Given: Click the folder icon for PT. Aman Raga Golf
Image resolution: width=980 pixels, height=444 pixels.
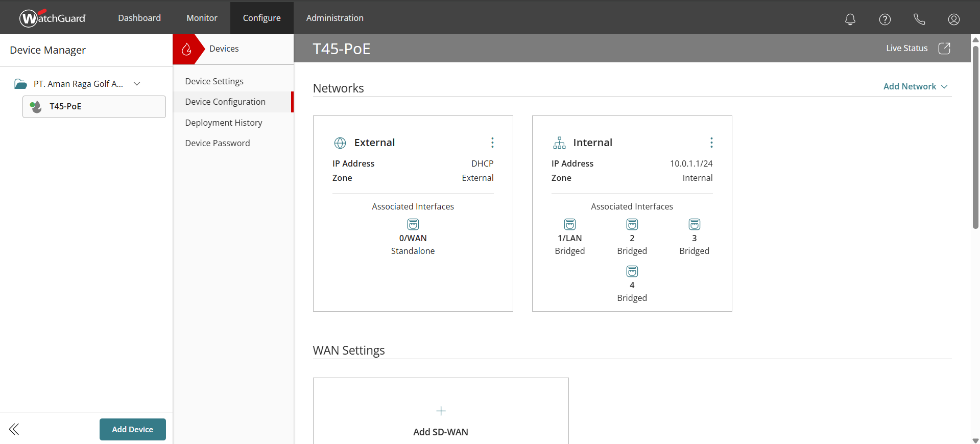Looking at the screenshot, I should (20, 84).
